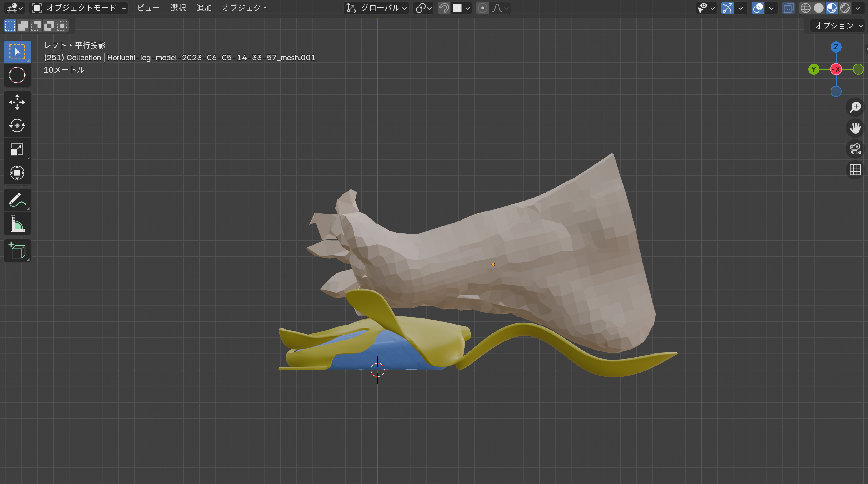This screenshot has height=484, width=868.
Task: Select the Select Box tool
Action: 17,52
